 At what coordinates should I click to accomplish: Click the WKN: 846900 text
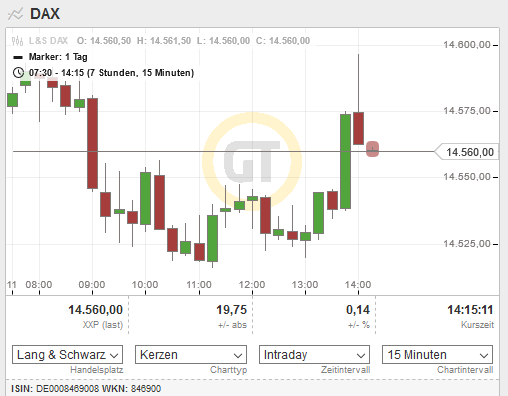click(131, 389)
